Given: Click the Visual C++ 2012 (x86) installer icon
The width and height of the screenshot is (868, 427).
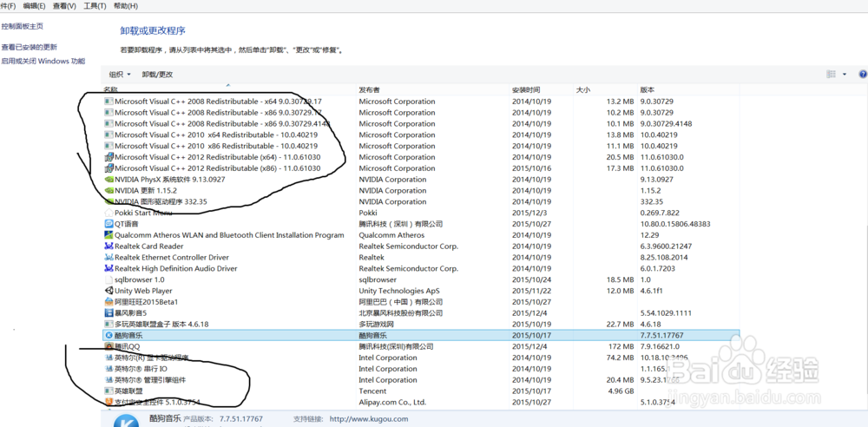Looking at the screenshot, I should (x=108, y=168).
